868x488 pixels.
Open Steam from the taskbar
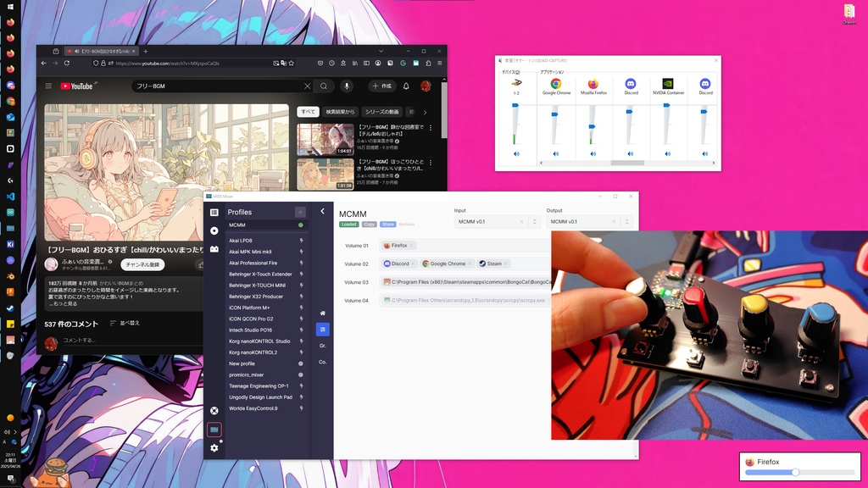pyautogui.click(x=10, y=308)
